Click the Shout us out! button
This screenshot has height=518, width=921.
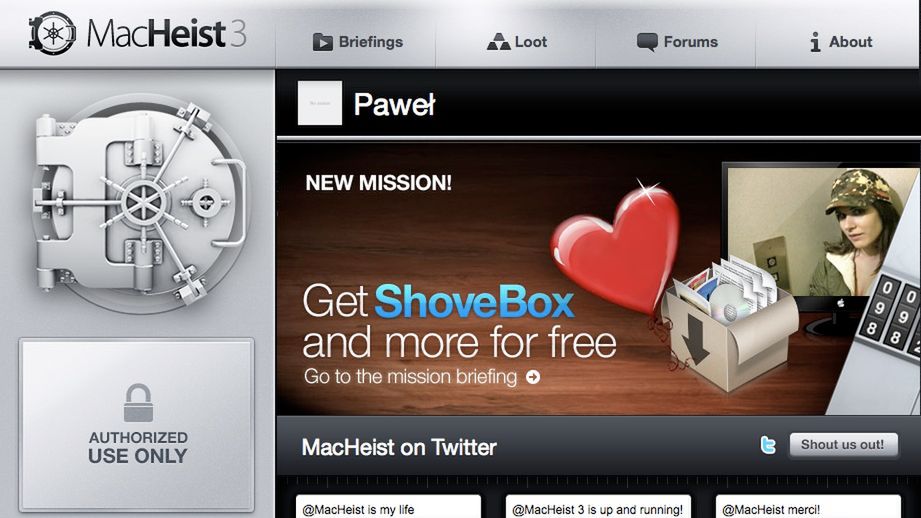(x=843, y=445)
